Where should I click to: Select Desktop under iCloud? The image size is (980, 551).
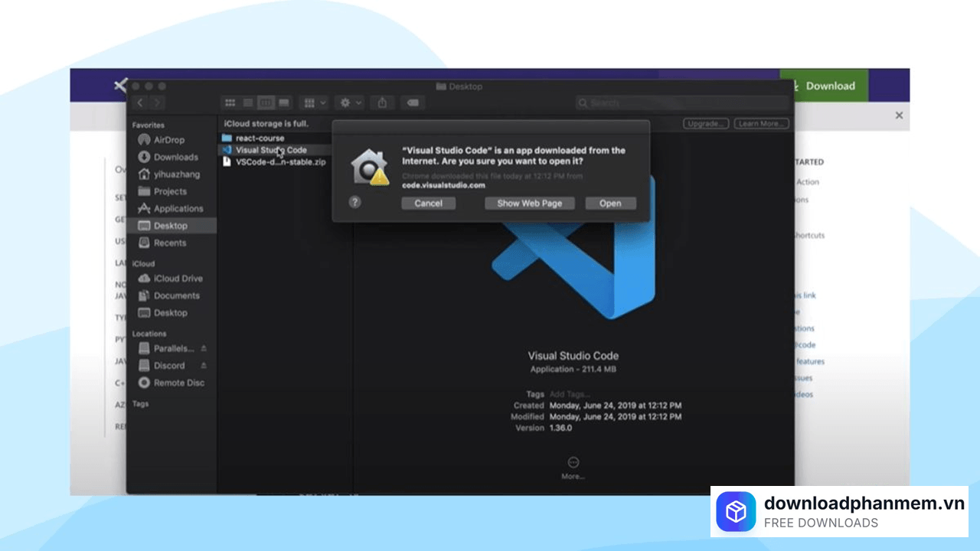172,312
